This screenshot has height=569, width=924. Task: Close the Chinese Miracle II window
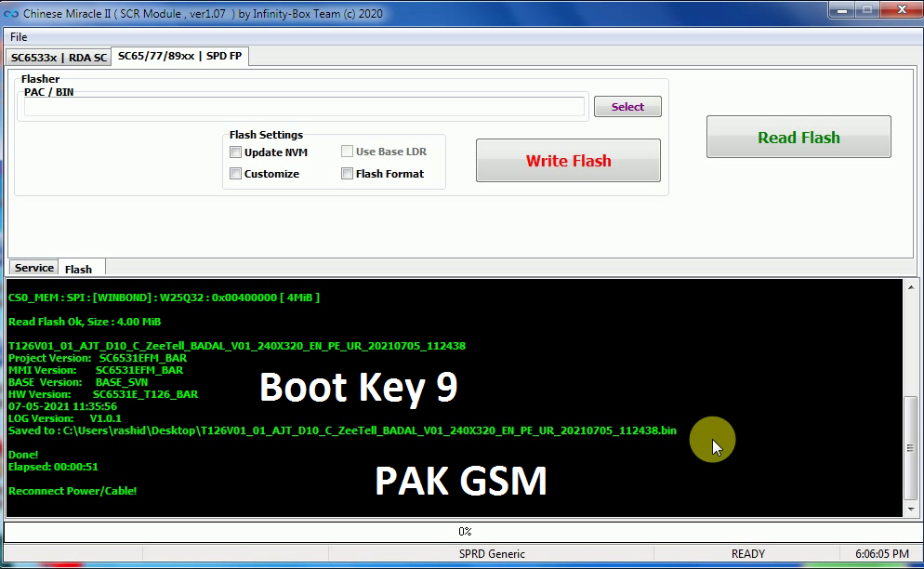coord(901,9)
